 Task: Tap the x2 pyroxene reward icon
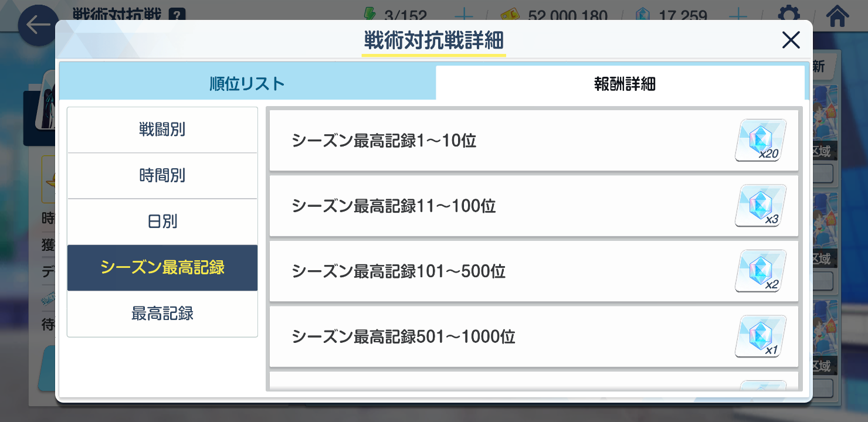point(760,271)
